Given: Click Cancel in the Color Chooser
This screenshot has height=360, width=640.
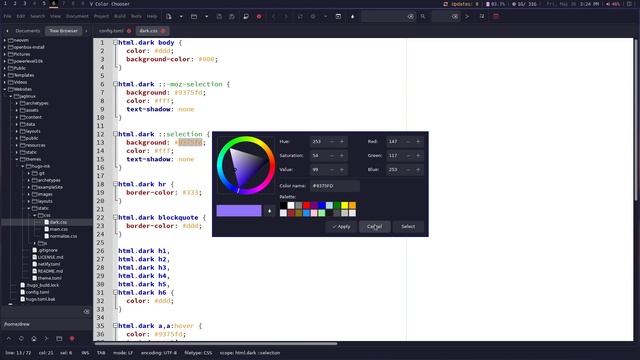Looking at the screenshot, I should (x=374, y=227).
